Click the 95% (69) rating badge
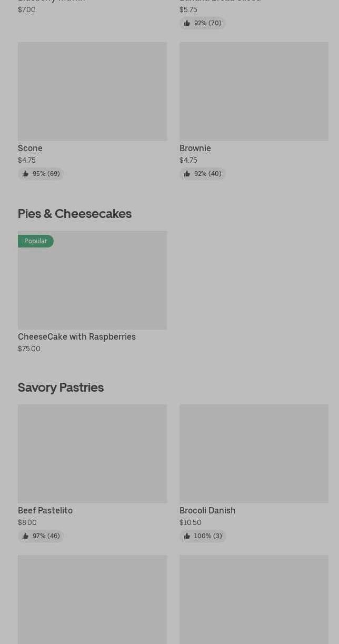339x644 pixels. click(x=41, y=174)
